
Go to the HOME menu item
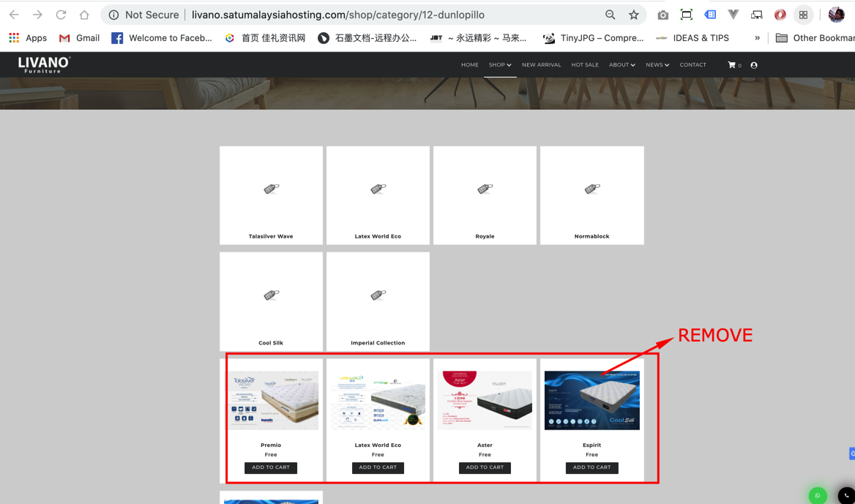point(469,65)
